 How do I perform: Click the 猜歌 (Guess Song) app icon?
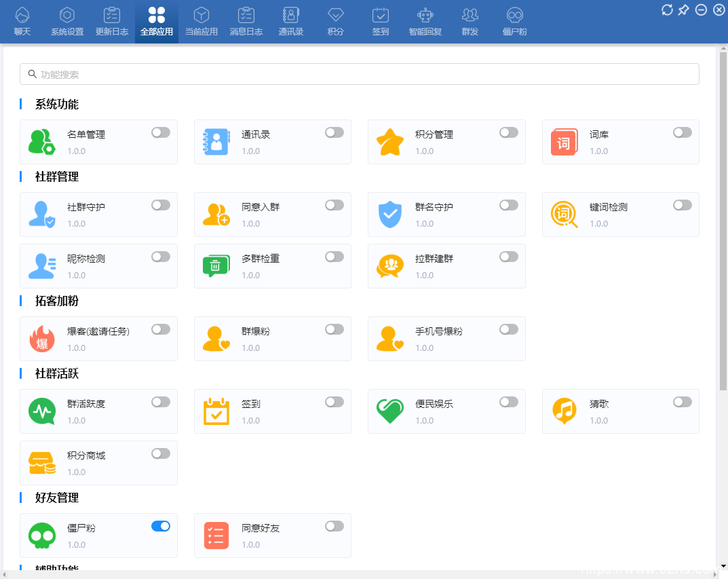click(x=564, y=411)
